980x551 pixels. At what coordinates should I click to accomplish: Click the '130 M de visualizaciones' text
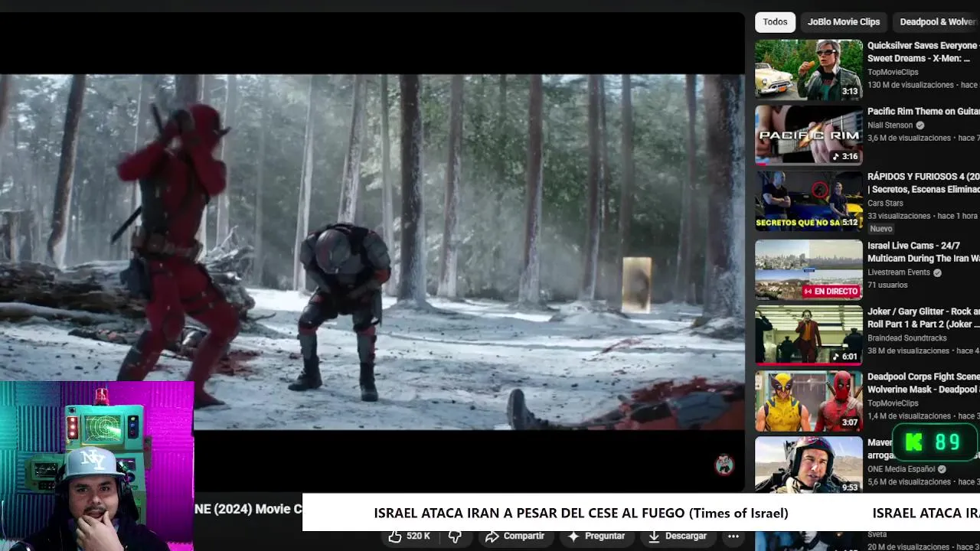(x=910, y=85)
